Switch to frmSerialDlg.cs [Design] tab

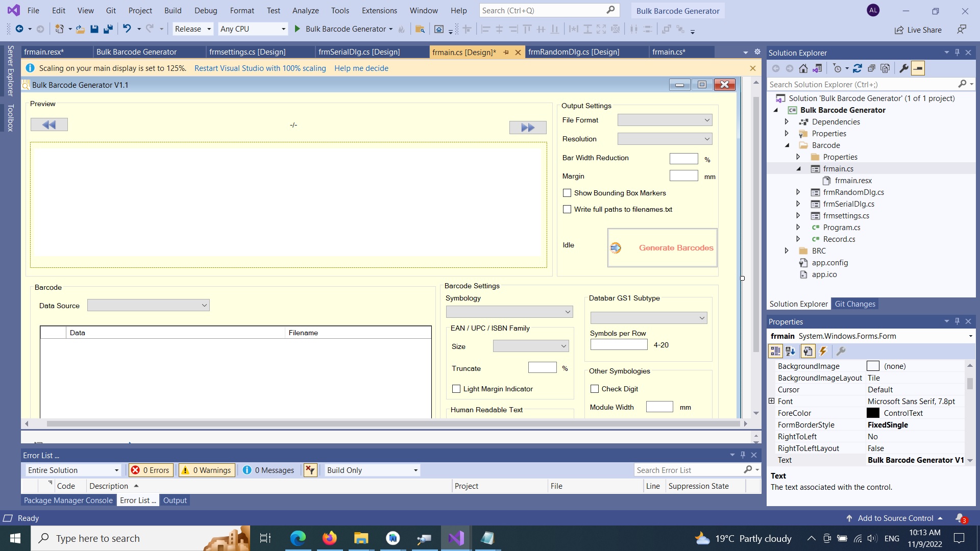[x=359, y=52]
